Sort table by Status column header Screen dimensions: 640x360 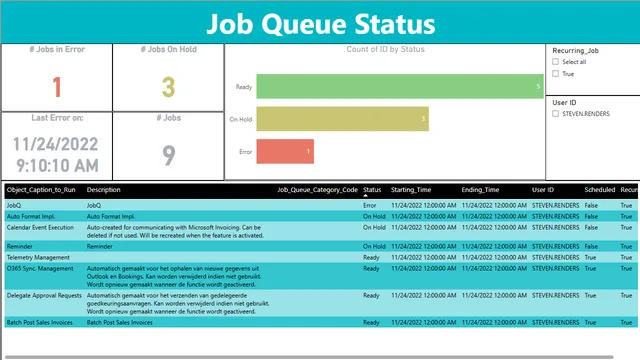(372, 190)
